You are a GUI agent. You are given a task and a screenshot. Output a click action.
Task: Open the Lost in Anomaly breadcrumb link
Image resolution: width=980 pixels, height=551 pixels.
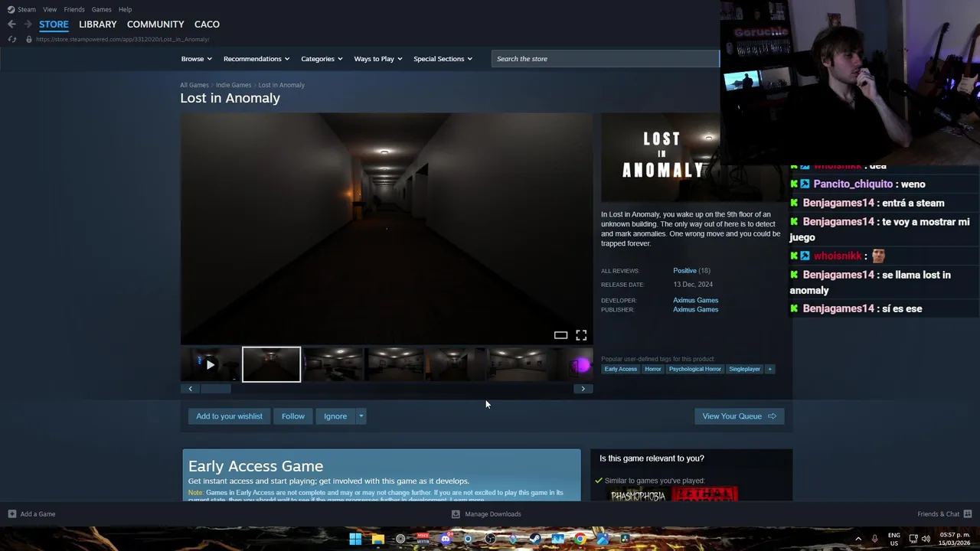coord(281,85)
